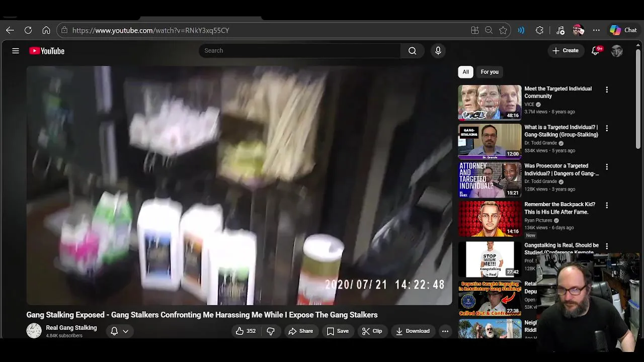
Task: Open Remember the Backpack Kid title
Action: point(560,208)
